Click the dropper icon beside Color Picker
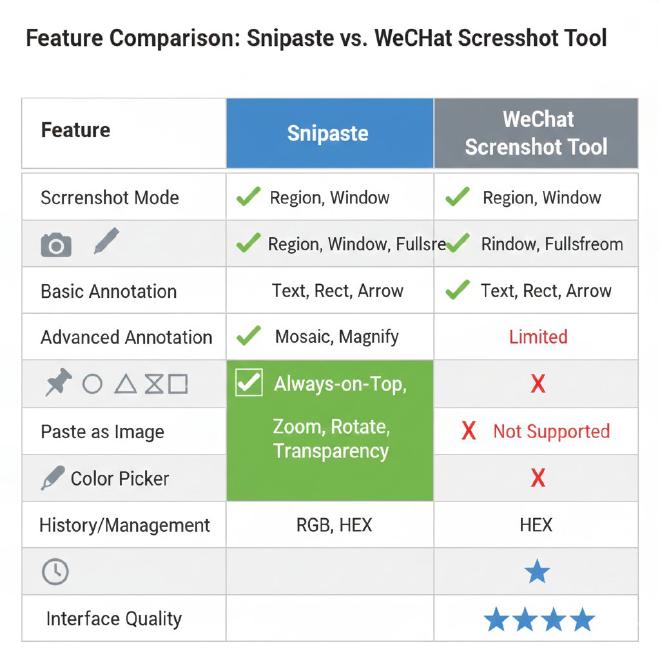Image resolution: width=660 pixels, height=660 pixels. click(52, 479)
